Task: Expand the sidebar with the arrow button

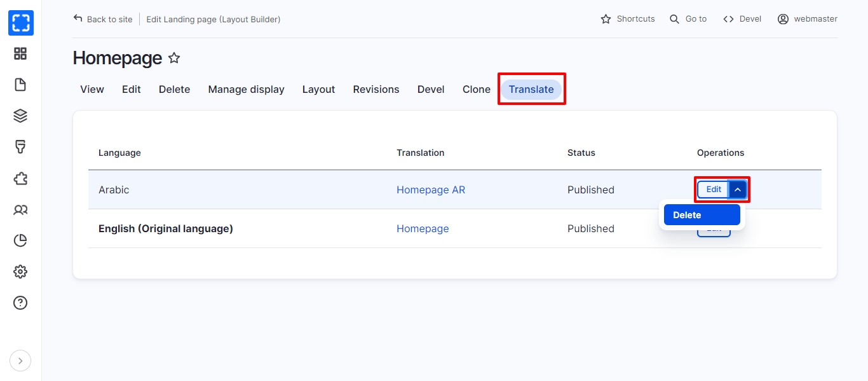Action: [x=20, y=361]
